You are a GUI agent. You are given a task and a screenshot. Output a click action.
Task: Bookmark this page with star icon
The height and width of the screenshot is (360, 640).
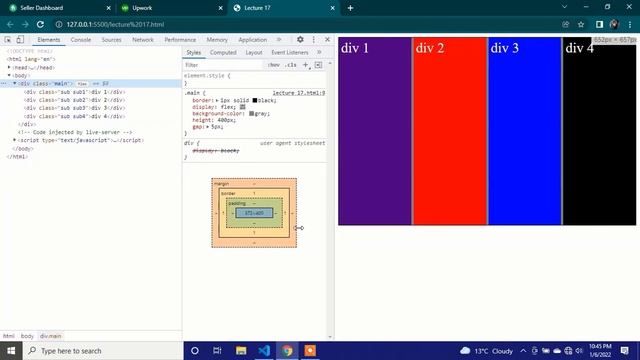[x=581, y=24]
